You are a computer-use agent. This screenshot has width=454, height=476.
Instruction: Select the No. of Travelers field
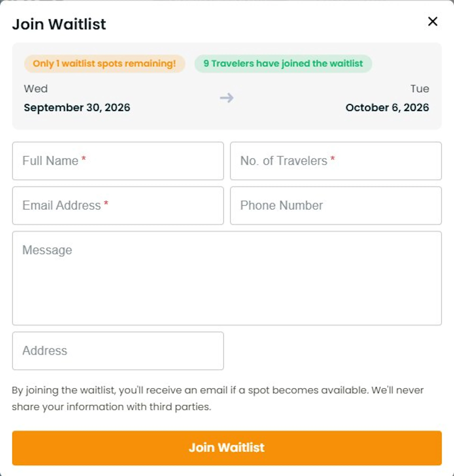coord(336,161)
